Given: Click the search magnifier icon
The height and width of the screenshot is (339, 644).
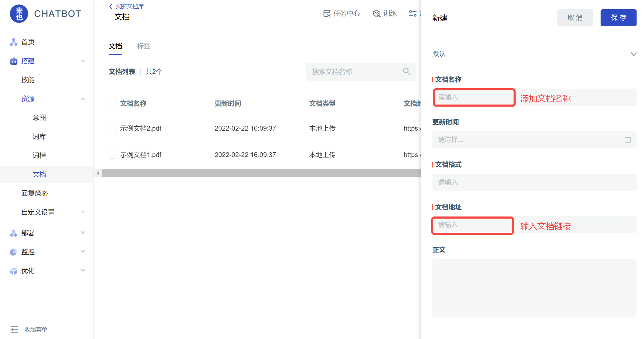Looking at the screenshot, I should 407,71.
